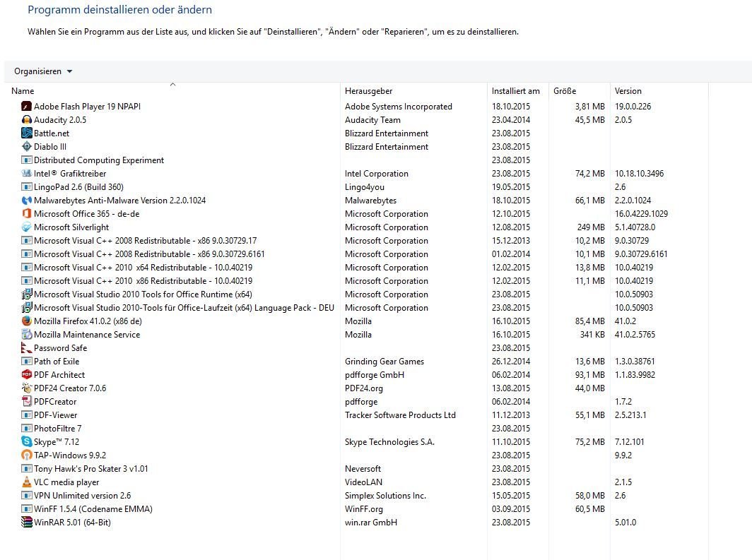Sort programs by Größe column
This screenshot has height=560, width=752.
click(565, 91)
